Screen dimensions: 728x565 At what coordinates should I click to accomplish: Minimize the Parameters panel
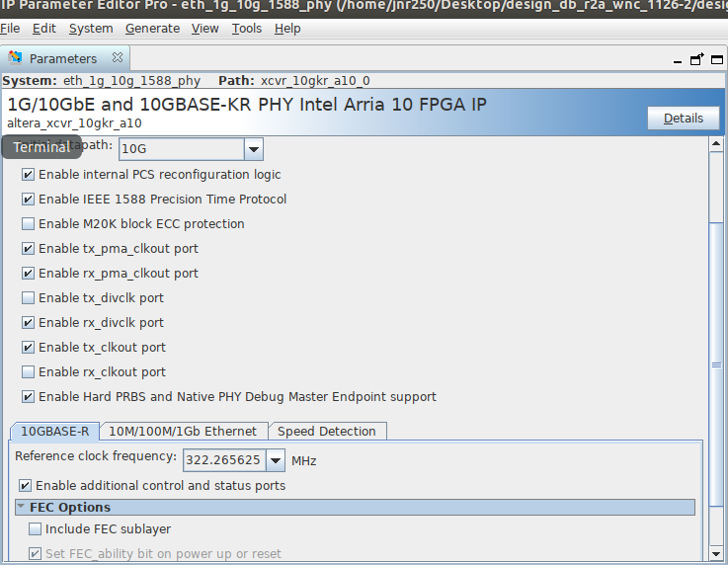click(678, 60)
